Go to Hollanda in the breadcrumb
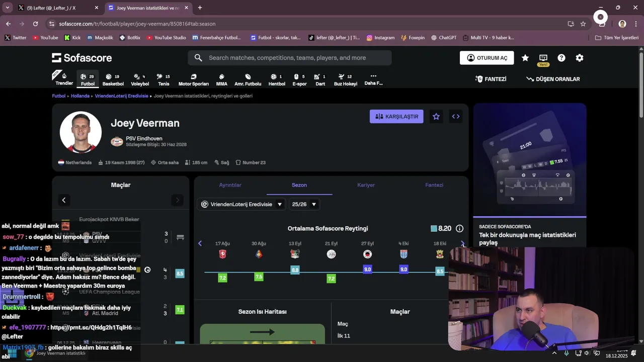Viewport: 644px width, 362px height. pyautogui.click(x=80, y=96)
